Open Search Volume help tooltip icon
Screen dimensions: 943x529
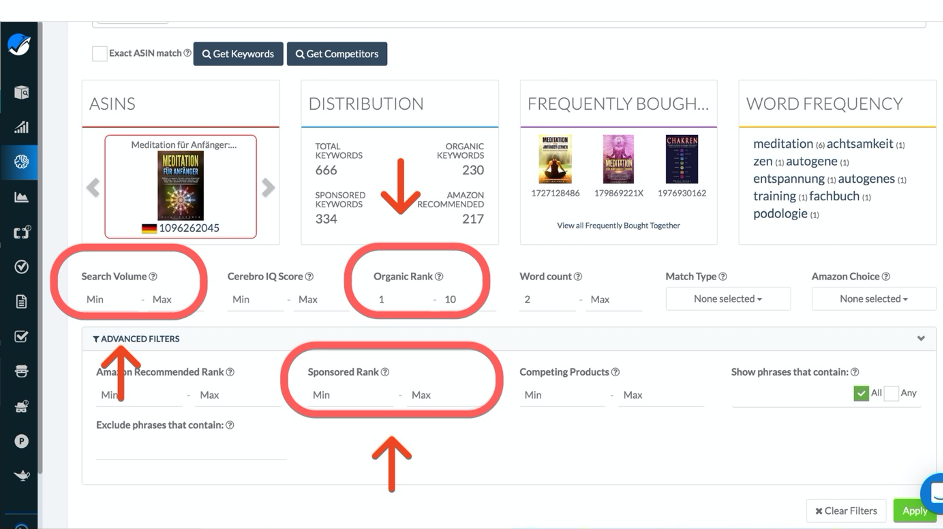tap(153, 277)
